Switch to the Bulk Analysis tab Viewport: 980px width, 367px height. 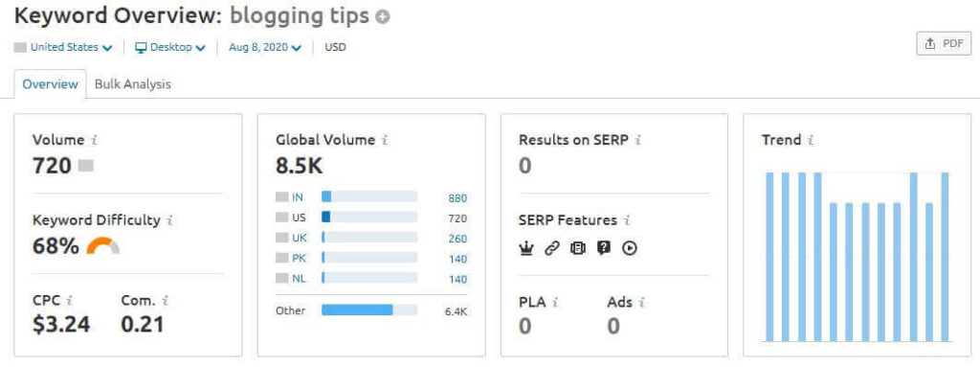click(x=132, y=84)
